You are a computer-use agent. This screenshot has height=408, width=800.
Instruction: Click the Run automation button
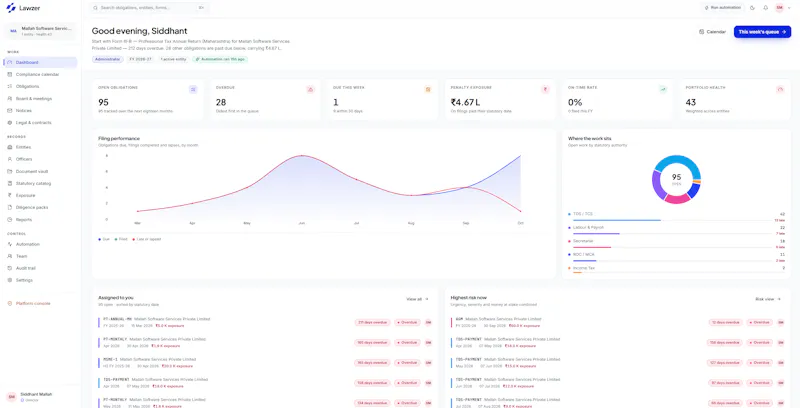(722, 8)
